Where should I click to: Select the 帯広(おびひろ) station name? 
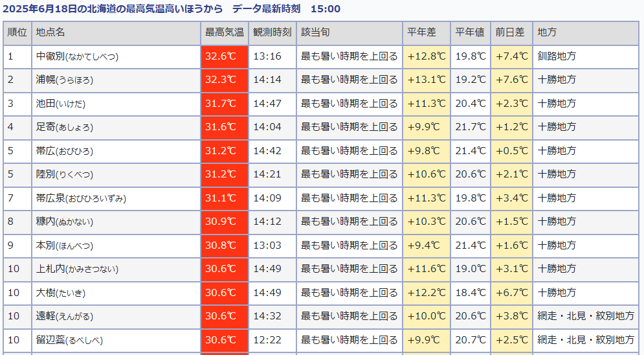(65, 151)
